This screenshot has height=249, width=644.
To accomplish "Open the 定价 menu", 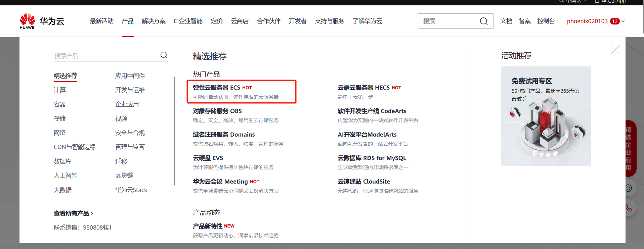I will (217, 21).
